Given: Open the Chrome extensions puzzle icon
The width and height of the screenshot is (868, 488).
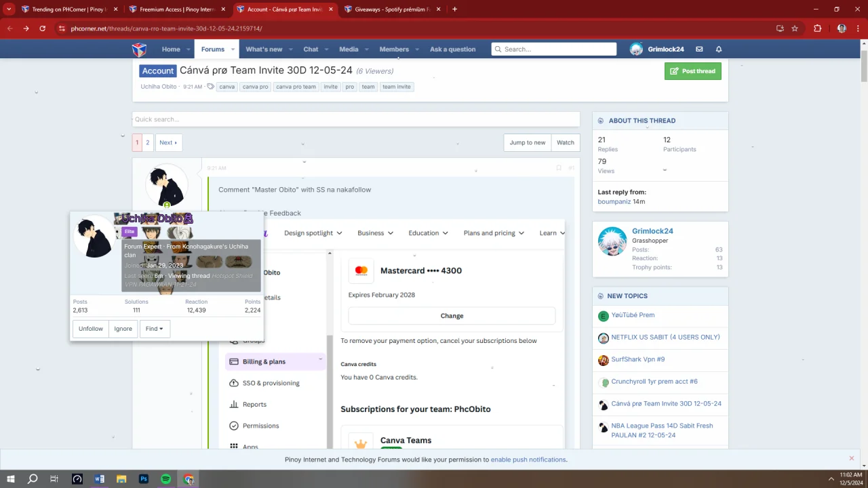Looking at the screenshot, I should tap(817, 28).
